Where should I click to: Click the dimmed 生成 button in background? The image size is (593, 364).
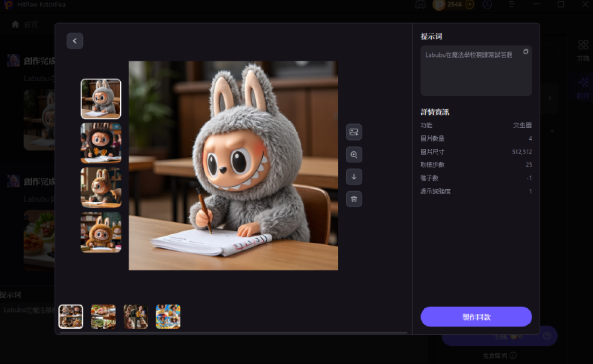click(x=500, y=336)
